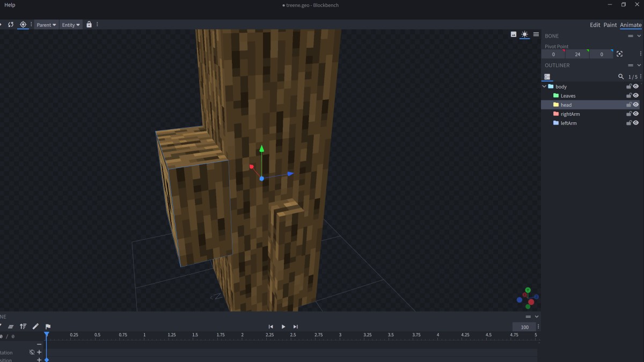
Task: Click the reset/refresh arrows toolbar icon
Action: [x=11, y=25]
